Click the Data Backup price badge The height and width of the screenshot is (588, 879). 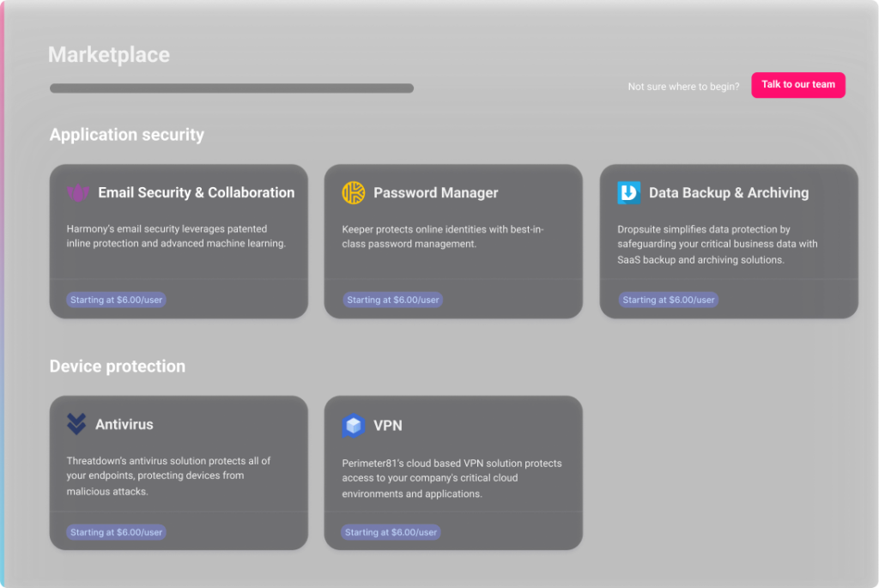pyautogui.click(x=668, y=300)
